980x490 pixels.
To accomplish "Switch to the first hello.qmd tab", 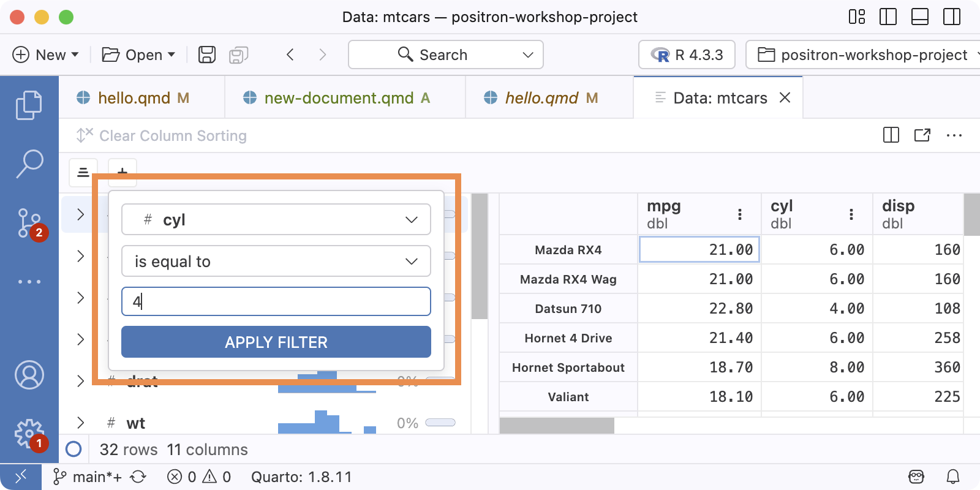I will [142, 98].
